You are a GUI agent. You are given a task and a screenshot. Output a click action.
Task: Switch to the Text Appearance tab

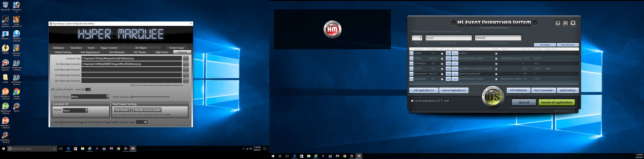coord(90,52)
